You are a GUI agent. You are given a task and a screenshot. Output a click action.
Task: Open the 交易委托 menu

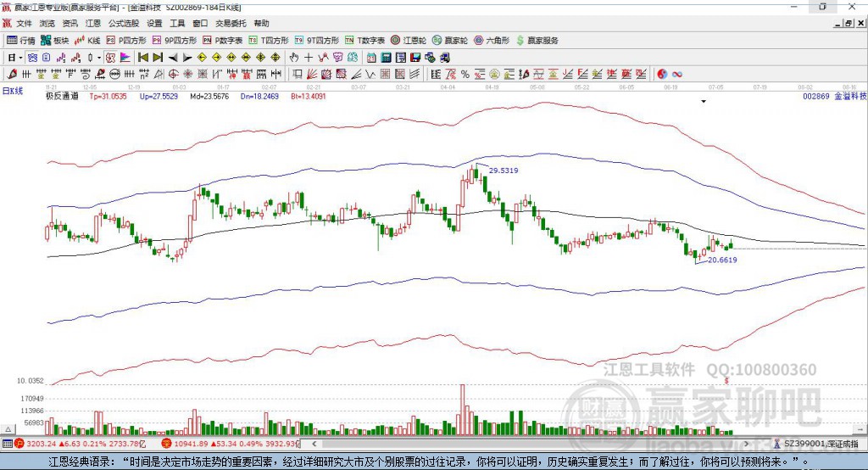coord(231,23)
